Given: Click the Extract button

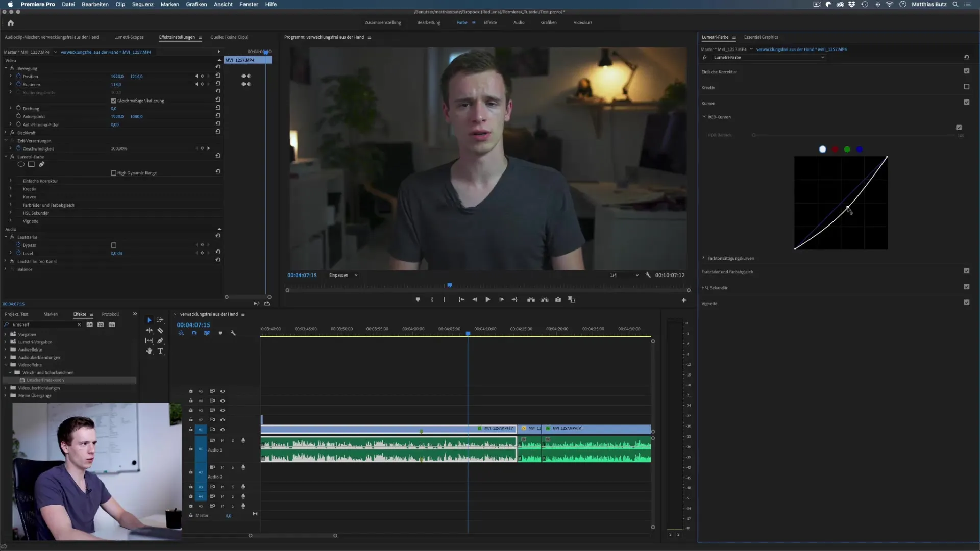Looking at the screenshot, I should click(545, 299).
